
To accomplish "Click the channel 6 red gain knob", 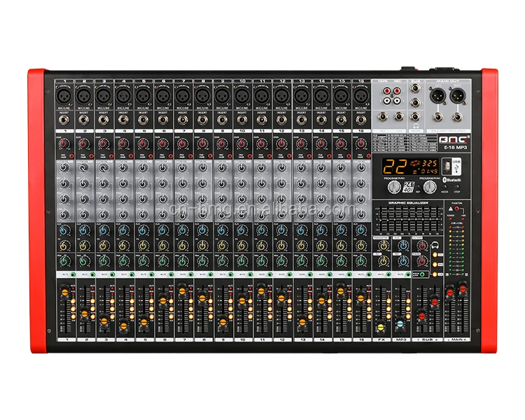I will 162,144.
